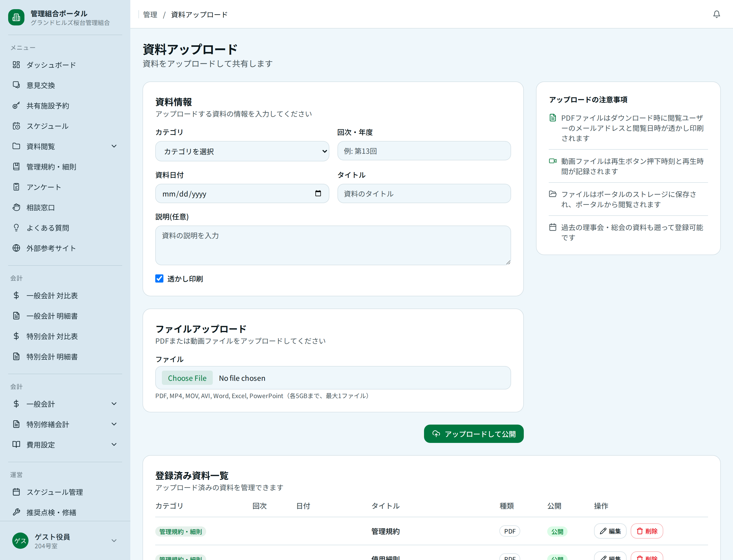The image size is (733, 560).
Task: Select the よくある質問 lightbulb icon
Action: tap(16, 227)
